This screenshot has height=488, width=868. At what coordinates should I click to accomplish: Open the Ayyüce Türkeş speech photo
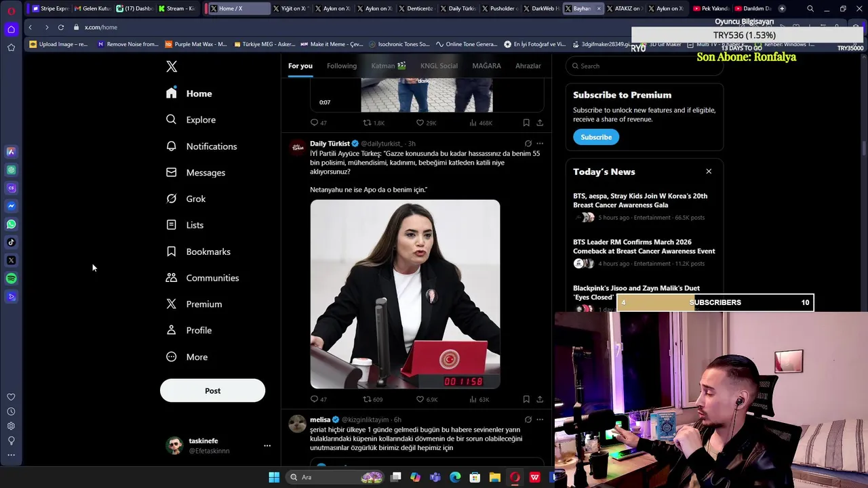coord(405,294)
